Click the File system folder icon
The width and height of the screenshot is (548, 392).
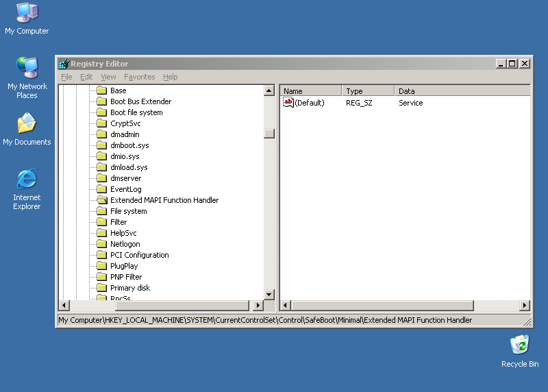(x=101, y=211)
